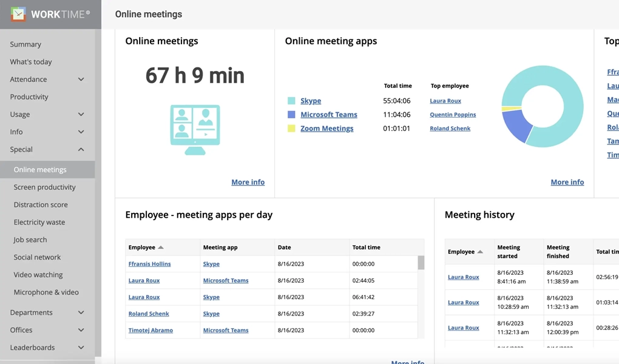Click the WorkTime logo icon

(17, 14)
